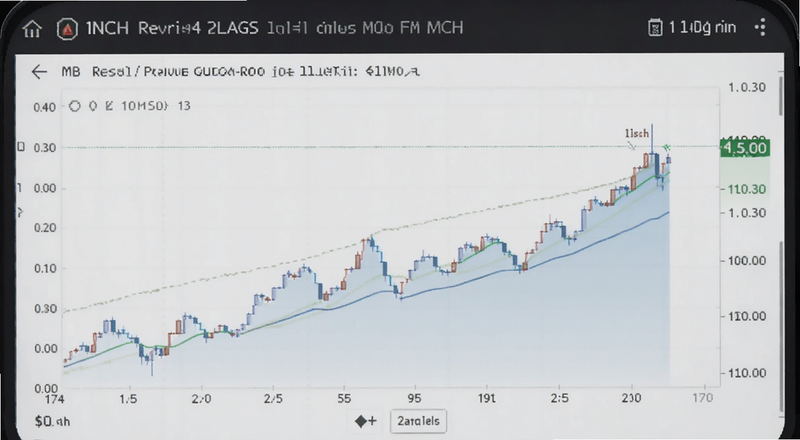Click the '$0.ah' value at bottom left
The height and width of the screenshot is (440, 800).
53,422
